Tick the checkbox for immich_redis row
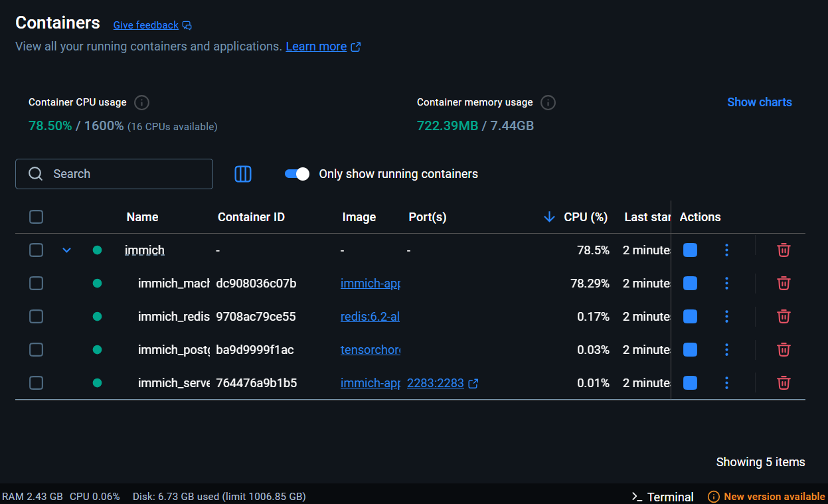 click(x=37, y=317)
